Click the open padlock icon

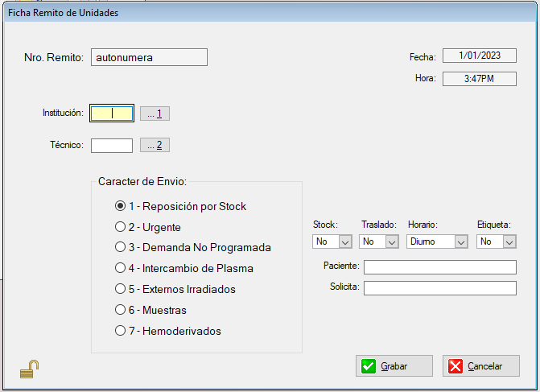[x=30, y=369]
